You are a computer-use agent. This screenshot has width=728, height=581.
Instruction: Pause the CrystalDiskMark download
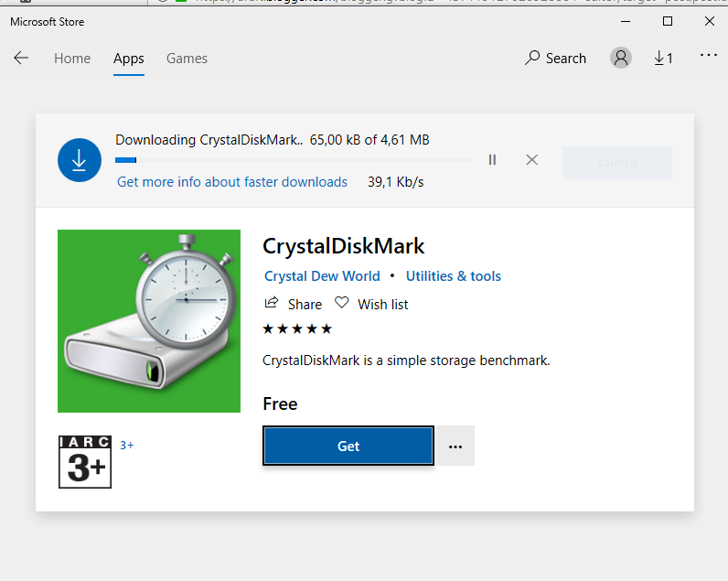click(492, 160)
